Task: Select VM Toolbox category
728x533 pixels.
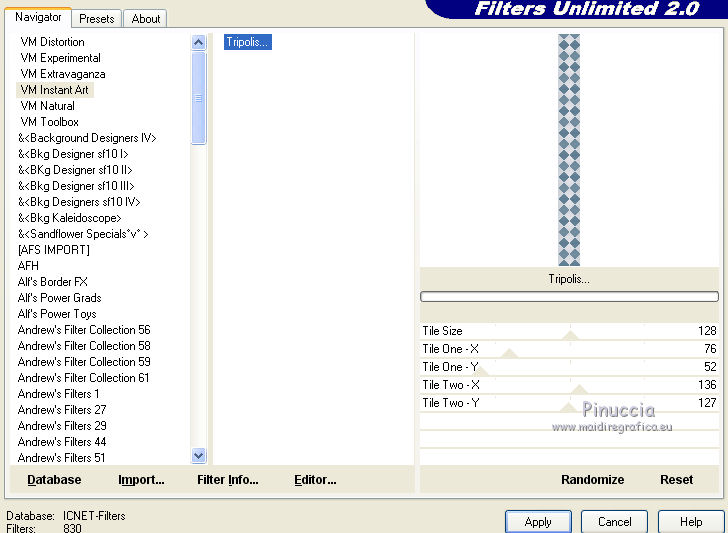Action: coord(50,122)
